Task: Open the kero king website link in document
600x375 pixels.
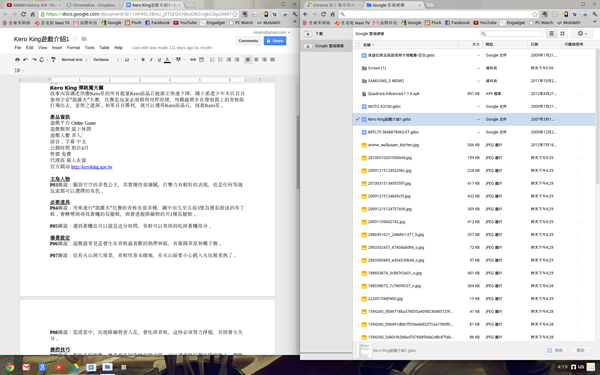Action: pyautogui.click(x=92, y=167)
